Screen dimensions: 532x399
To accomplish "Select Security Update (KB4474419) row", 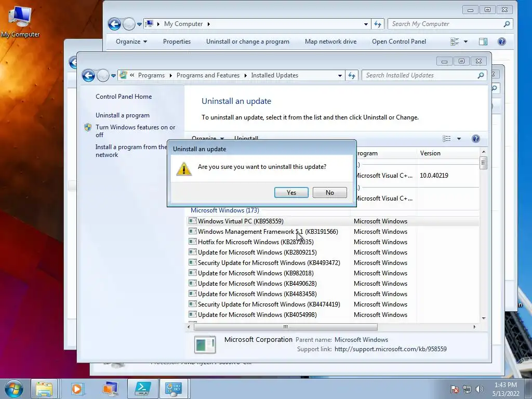I will [333, 304].
